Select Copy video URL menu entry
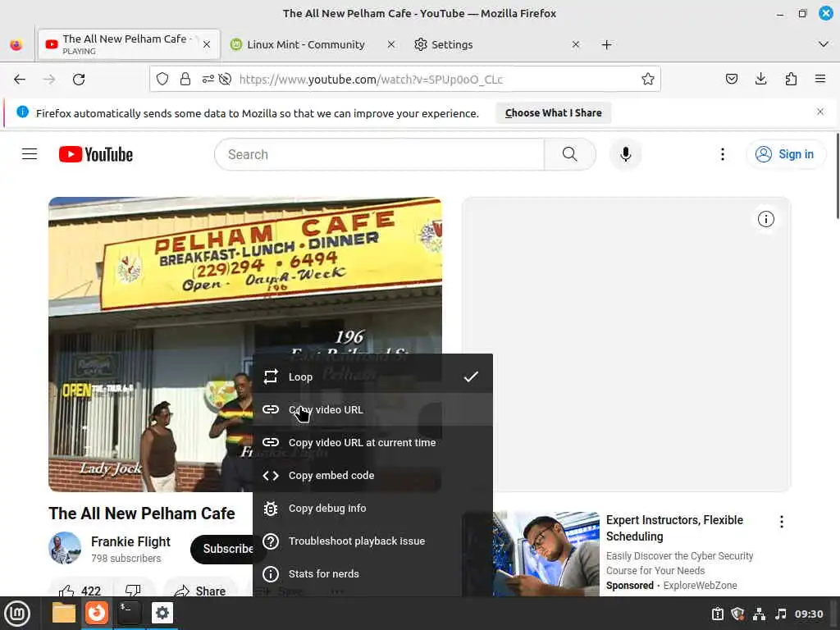The height and width of the screenshot is (630, 840). tap(372, 410)
